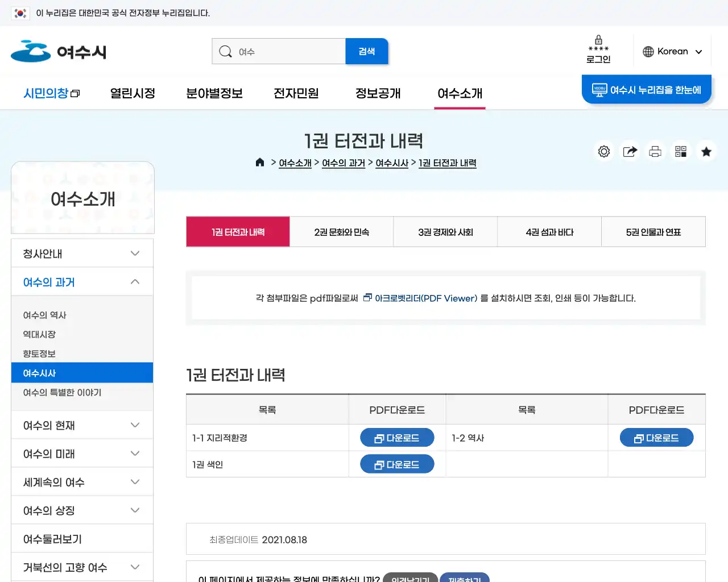The image size is (728, 582).
Task: Click the 여수시사 breadcrumb link
Action: click(392, 163)
